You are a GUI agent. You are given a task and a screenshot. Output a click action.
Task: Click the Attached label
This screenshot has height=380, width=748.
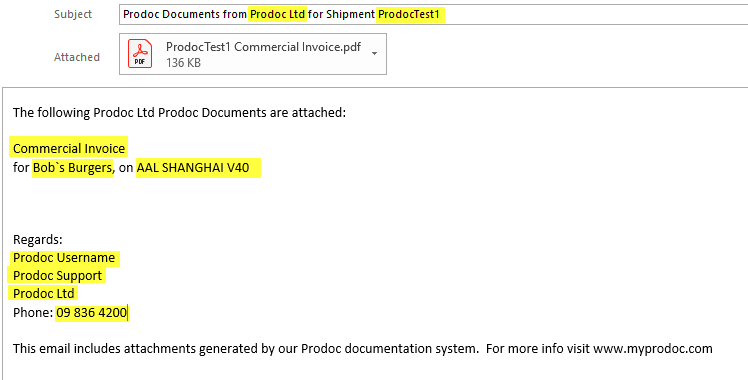(77, 57)
